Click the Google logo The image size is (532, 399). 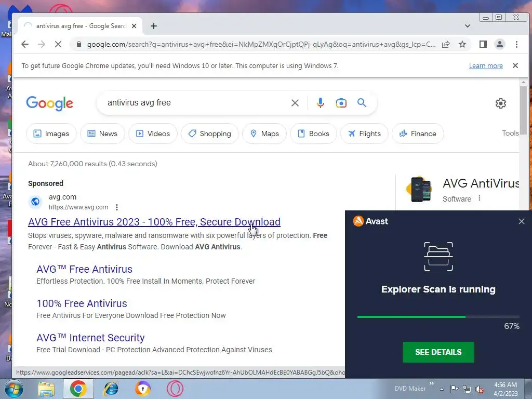click(49, 103)
